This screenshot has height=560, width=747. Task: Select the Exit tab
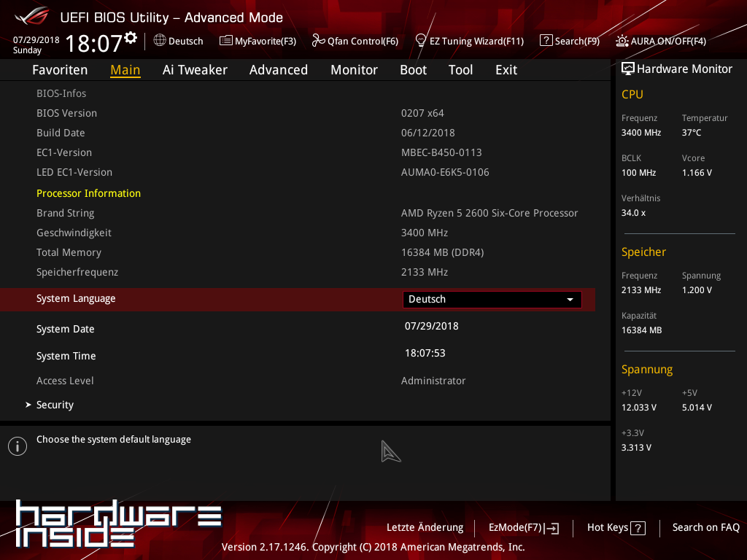point(506,70)
